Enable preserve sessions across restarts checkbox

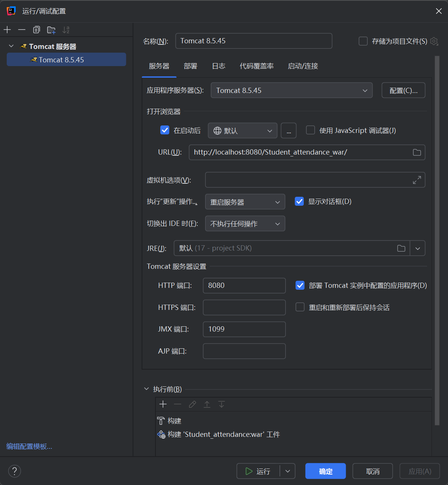click(300, 307)
